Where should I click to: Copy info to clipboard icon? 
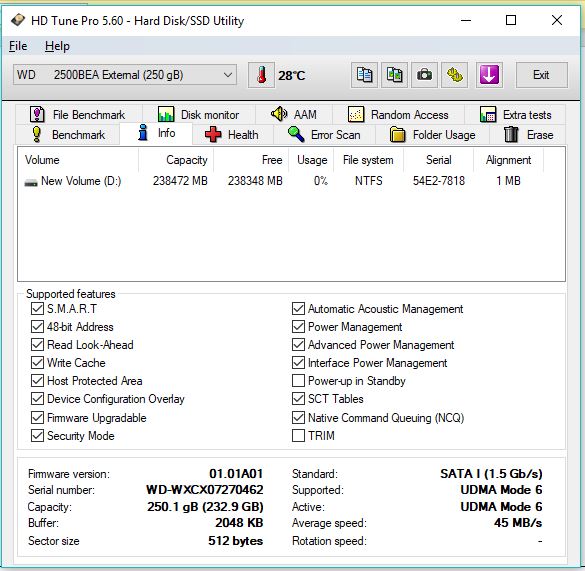(x=364, y=75)
